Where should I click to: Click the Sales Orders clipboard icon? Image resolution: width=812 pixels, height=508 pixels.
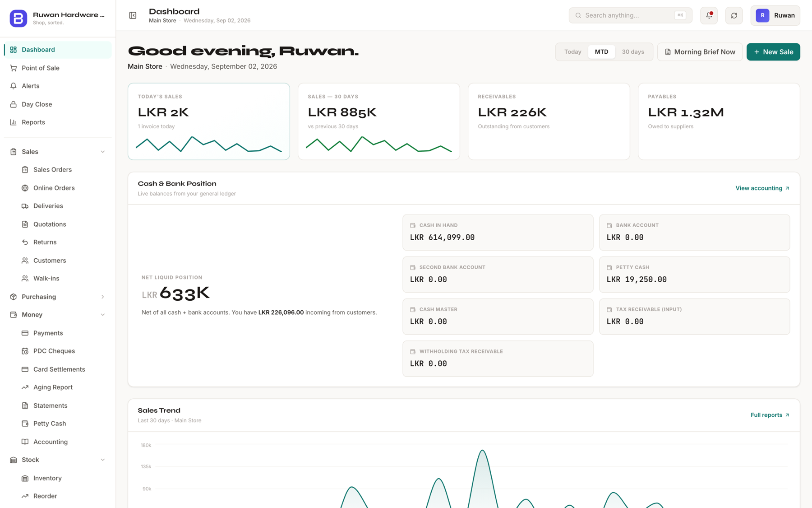(x=25, y=170)
